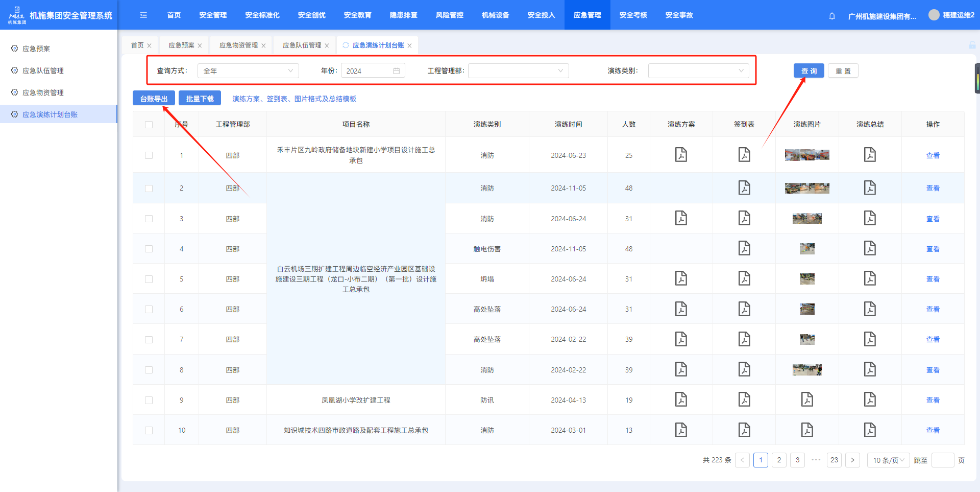Image resolution: width=980 pixels, height=492 pixels.
Task: Open the 工程管理部 filter dropdown
Action: pos(518,71)
